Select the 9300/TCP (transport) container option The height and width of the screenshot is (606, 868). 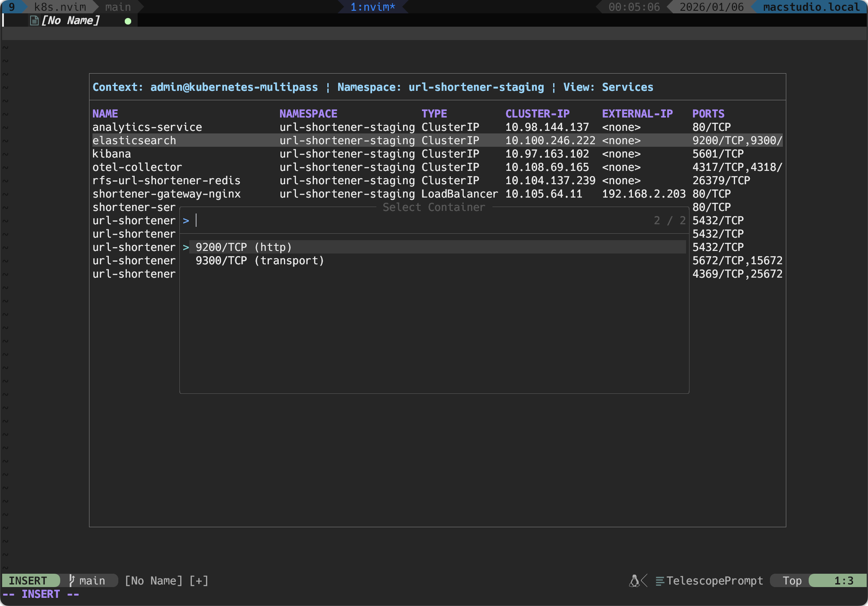[260, 260]
